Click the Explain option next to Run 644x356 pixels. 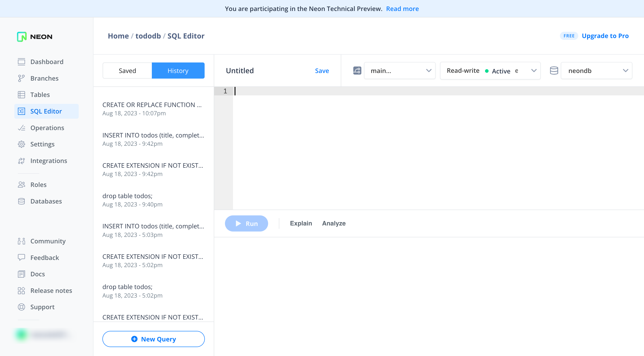pos(301,223)
